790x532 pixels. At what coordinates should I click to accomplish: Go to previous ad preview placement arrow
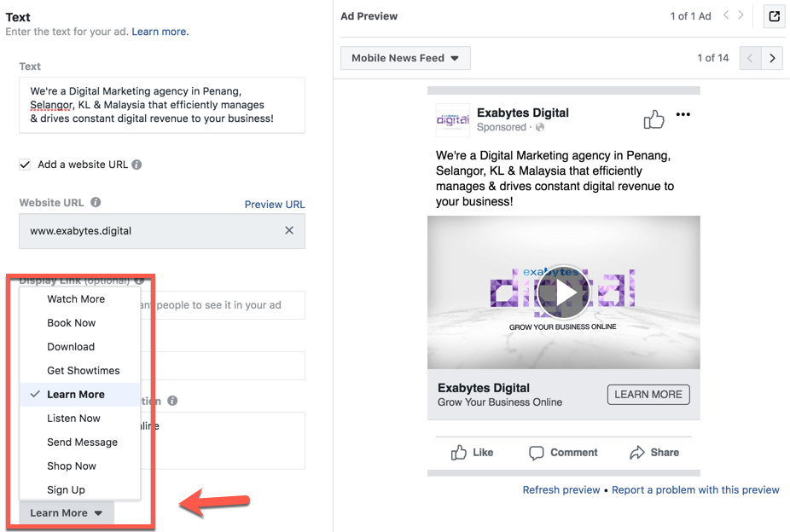click(x=750, y=58)
